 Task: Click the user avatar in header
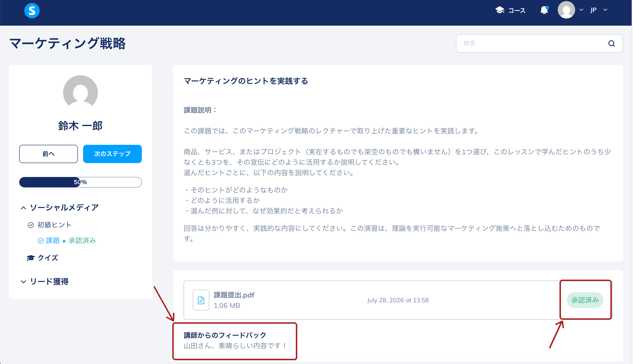click(566, 10)
